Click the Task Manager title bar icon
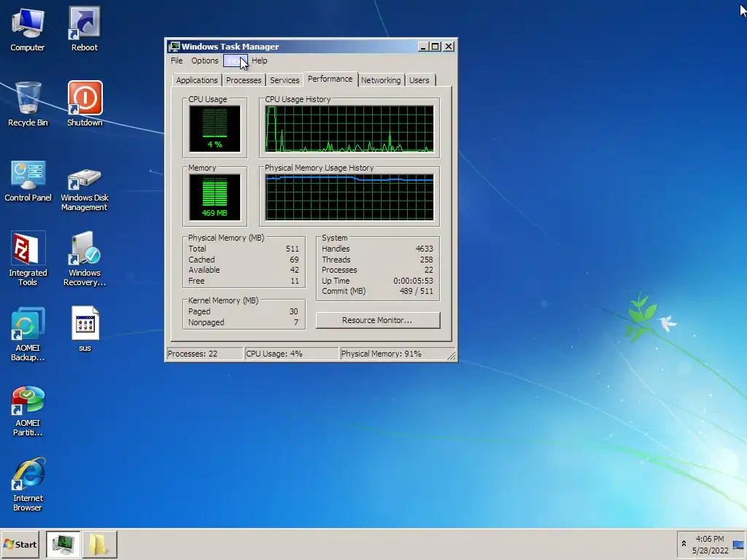 coord(174,47)
